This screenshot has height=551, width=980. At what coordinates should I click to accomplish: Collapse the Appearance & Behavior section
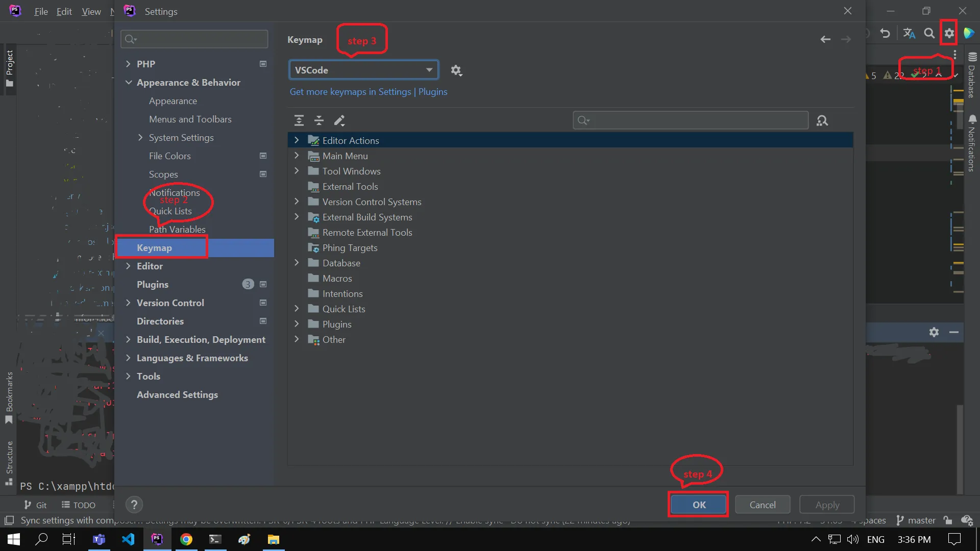coord(129,82)
